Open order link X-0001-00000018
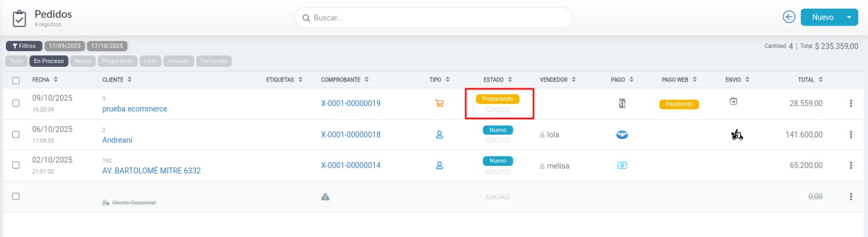 point(350,135)
